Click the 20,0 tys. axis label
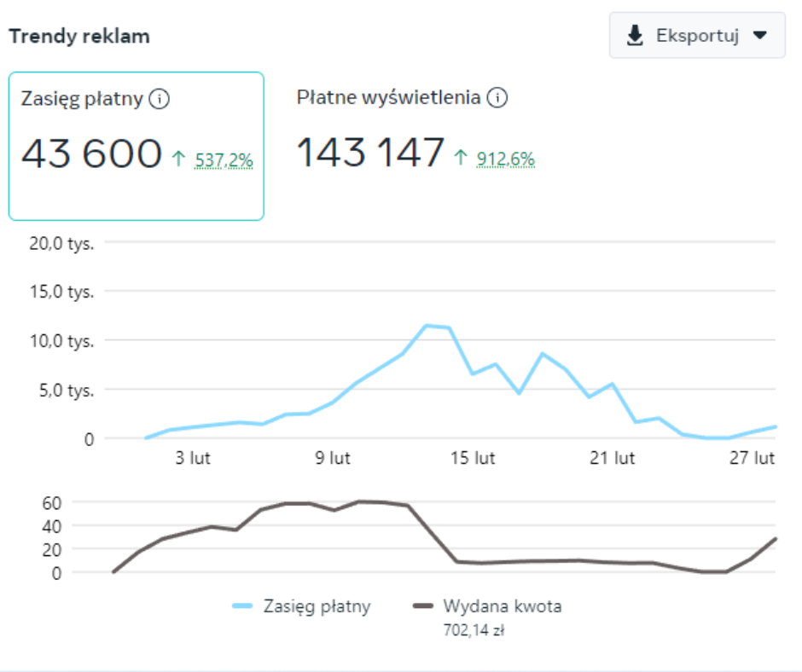 click(62, 243)
